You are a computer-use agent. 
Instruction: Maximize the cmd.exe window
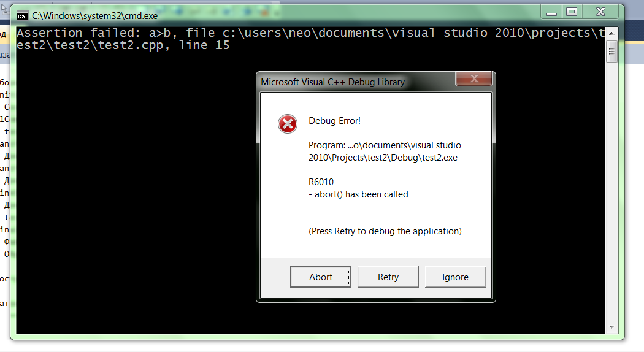tap(571, 12)
